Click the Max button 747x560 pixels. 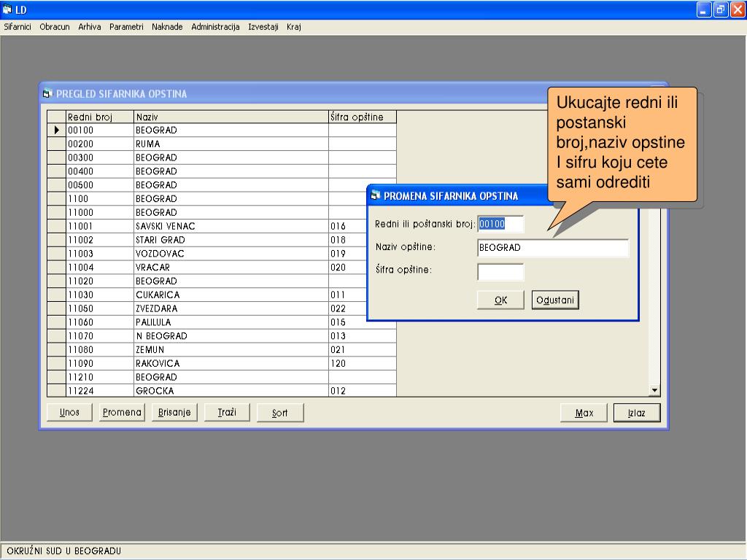pyautogui.click(x=584, y=413)
